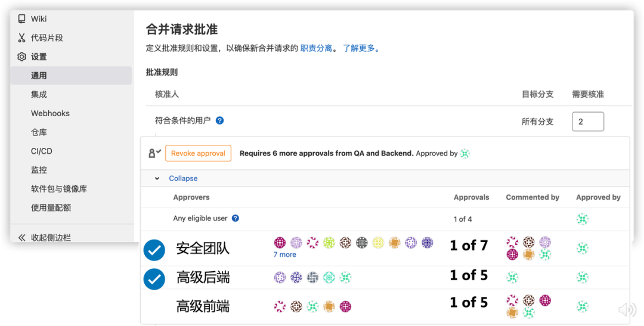Image resolution: width=644 pixels, height=326 pixels.
Task: Click gray avatar in 安全团队 approvers
Action: tap(362, 243)
